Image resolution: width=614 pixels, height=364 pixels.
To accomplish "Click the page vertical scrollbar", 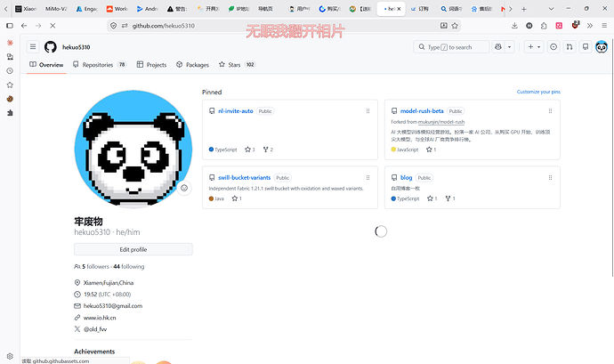I will point(612,157).
